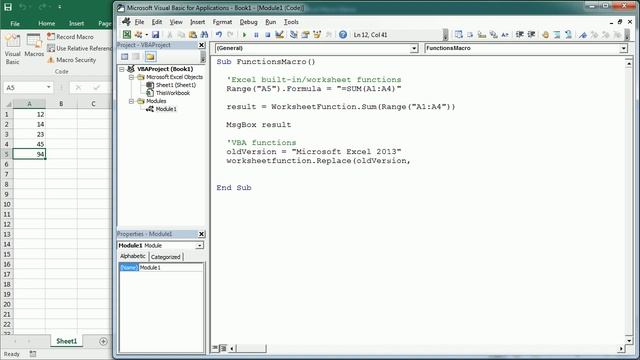
Task: Click List Constants icon
Action: pyautogui.click(x=470, y=35)
